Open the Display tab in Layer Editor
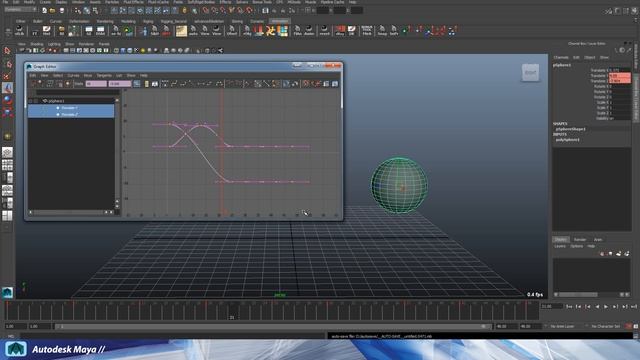The image size is (640, 360). [x=561, y=240]
